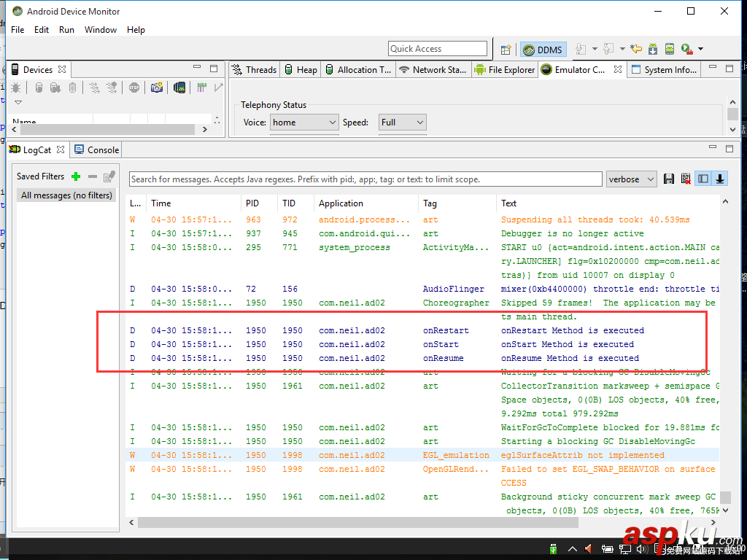Open the Android Virtual Device Manager icon
Screen dimensions: 747x560
click(670, 50)
